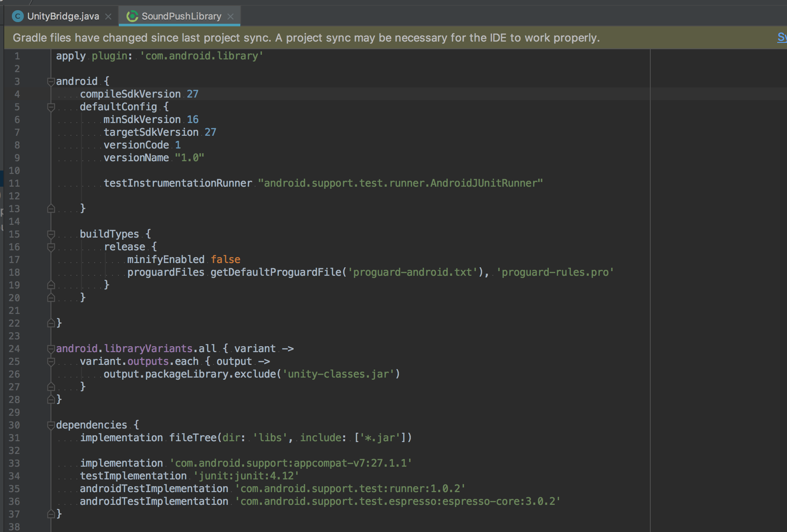This screenshot has height=532, width=787.
Task: Click the compileSdkVersion keyword
Action: click(130, 94)
